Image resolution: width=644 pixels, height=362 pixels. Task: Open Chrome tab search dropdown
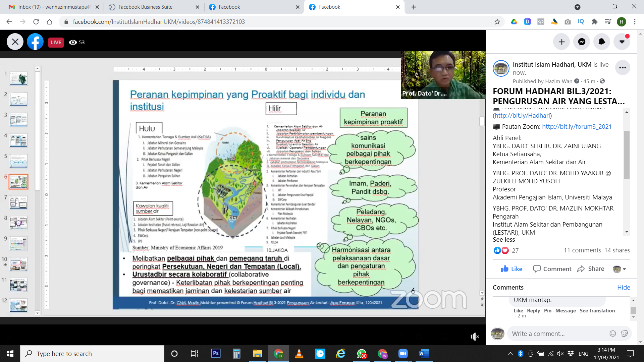[x=577, y=7]
